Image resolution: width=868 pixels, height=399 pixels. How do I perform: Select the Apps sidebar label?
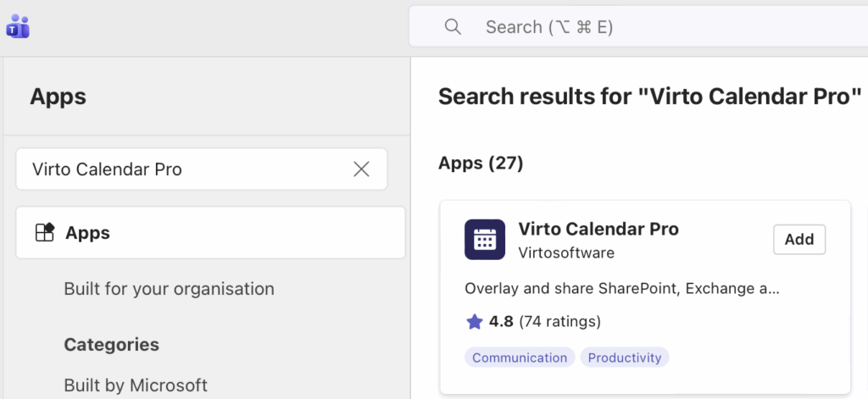coord(88,233)
